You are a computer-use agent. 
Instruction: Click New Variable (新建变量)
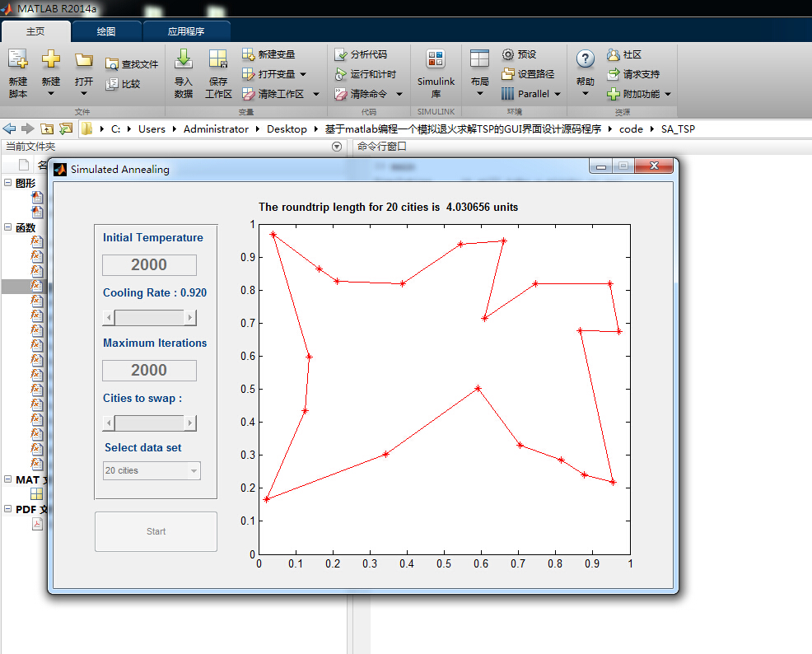tap(268, 54)
